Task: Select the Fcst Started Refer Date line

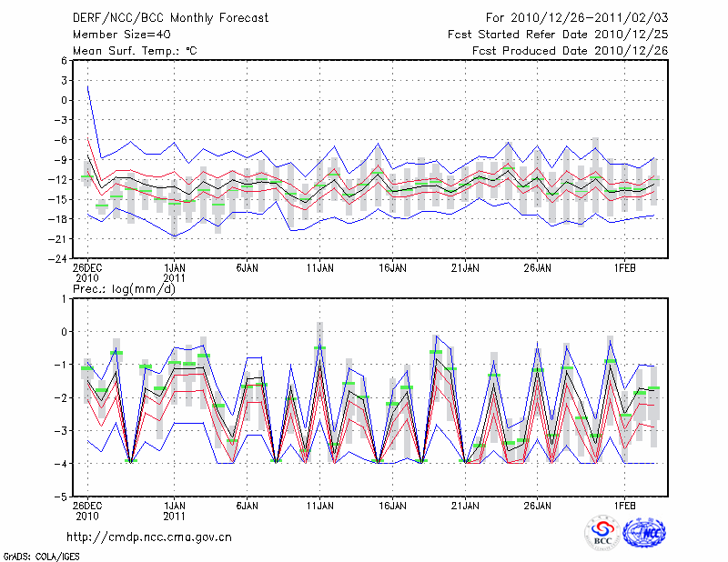Action: click(x=558, y=34)
